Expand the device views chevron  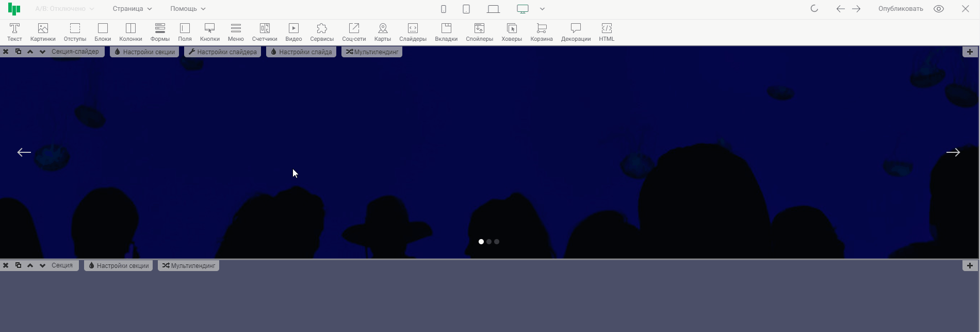point(542,9)
